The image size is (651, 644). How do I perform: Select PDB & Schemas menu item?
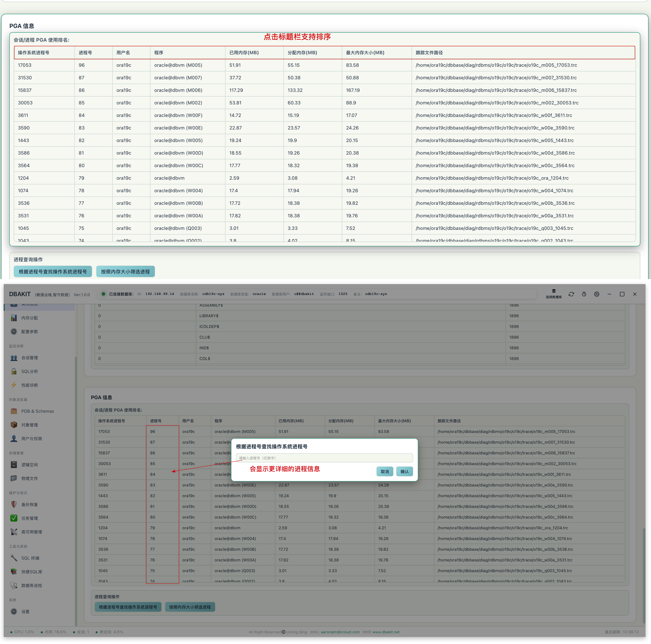click(x=37, y=411)
